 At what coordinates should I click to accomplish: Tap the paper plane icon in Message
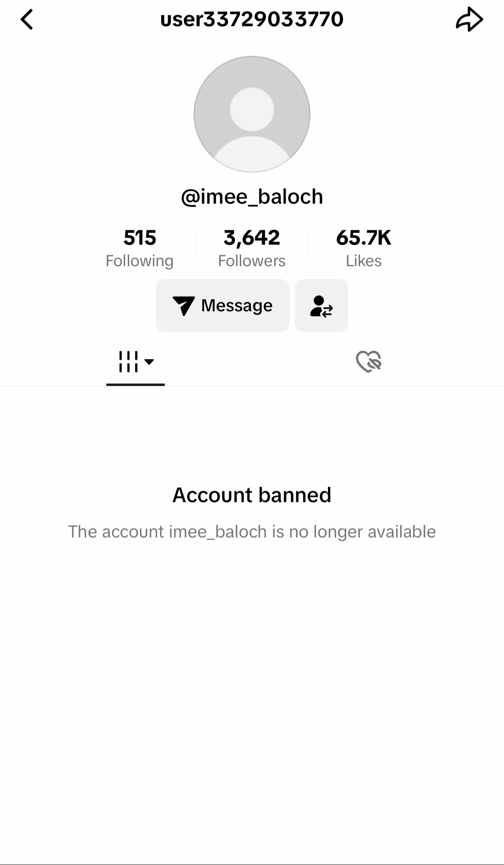click(x=183, y=305)
